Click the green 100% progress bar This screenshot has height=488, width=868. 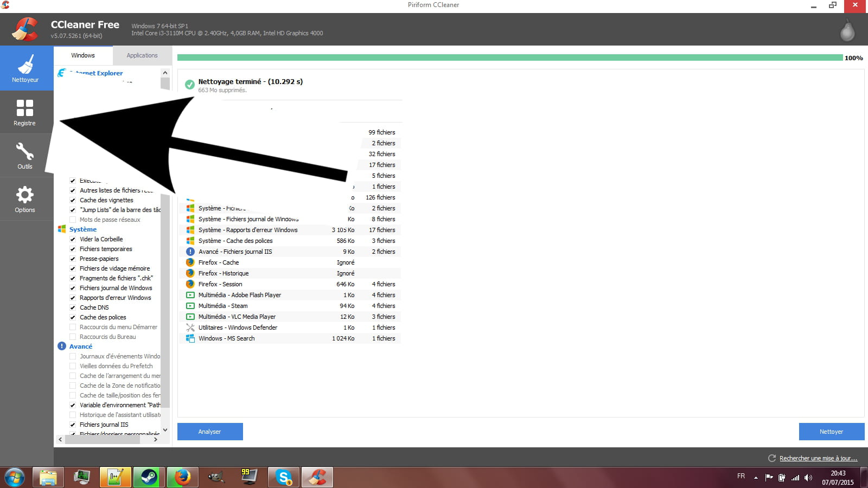point(509,57)
